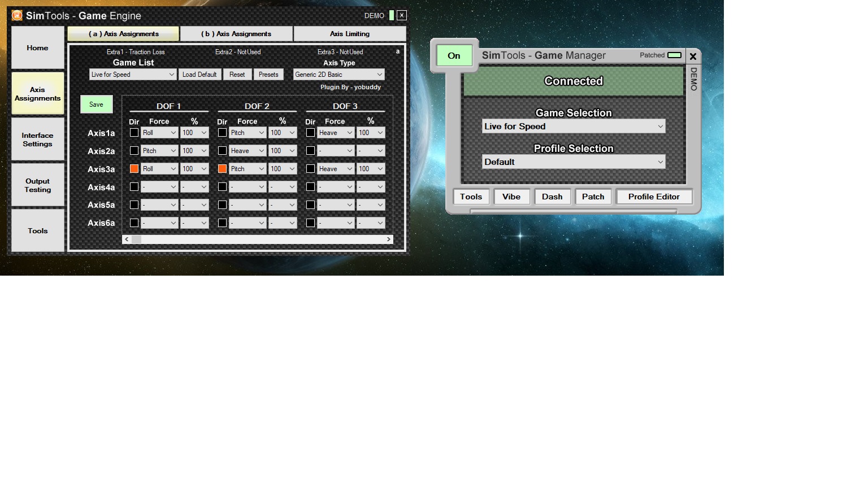Open Axis2a DOF 1 Force dropdown showing Pitch
The width and height of the screenshot is (868, 488).
tap(159, 151)
